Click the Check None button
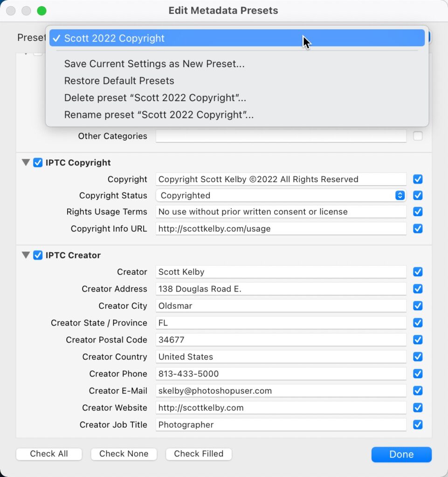 coord(124,454)
